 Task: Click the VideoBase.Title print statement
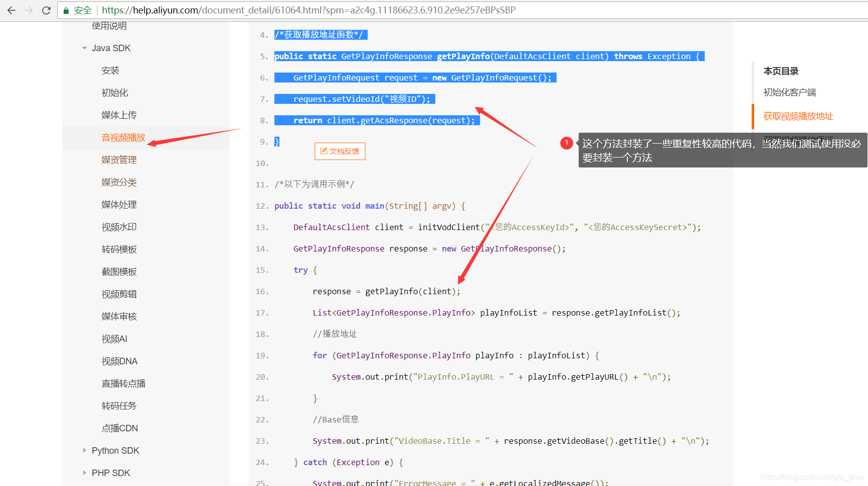(511, 441)
